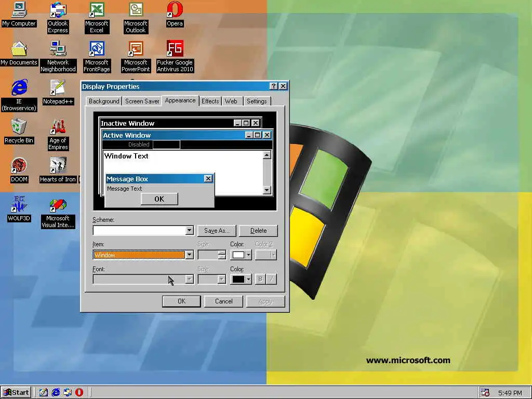
Task: Switch to the Screen Saver tab
Action: coord(142,101)
